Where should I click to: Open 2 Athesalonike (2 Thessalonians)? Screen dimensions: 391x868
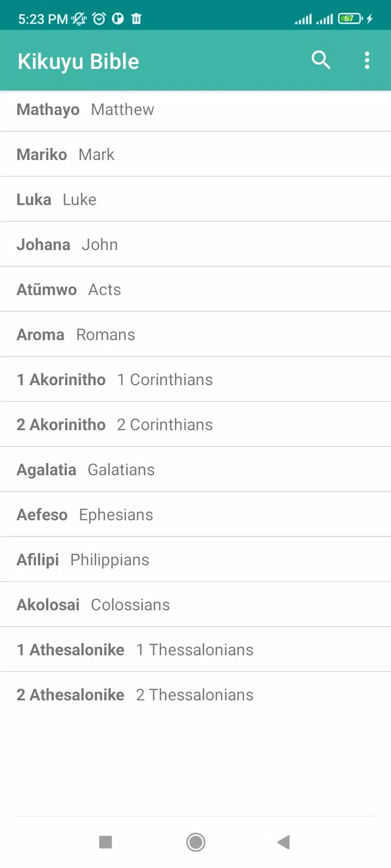tap(195, 694)
